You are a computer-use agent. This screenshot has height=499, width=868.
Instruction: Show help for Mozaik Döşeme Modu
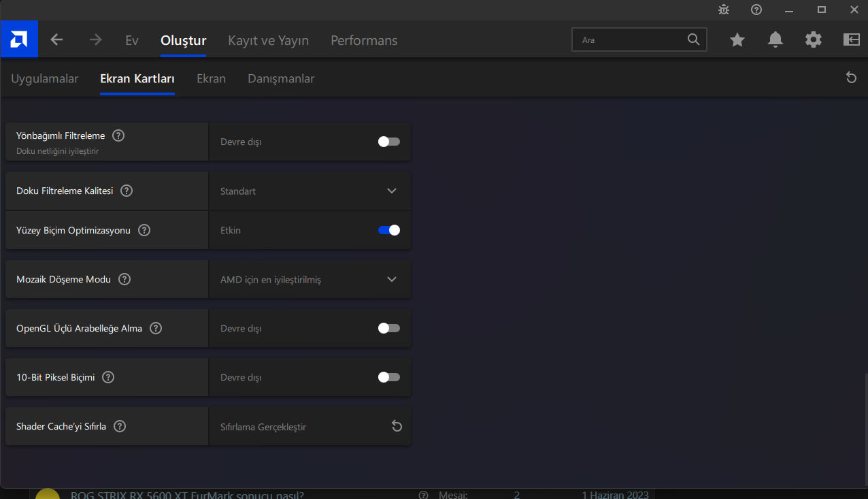click(x=124, y=279)
